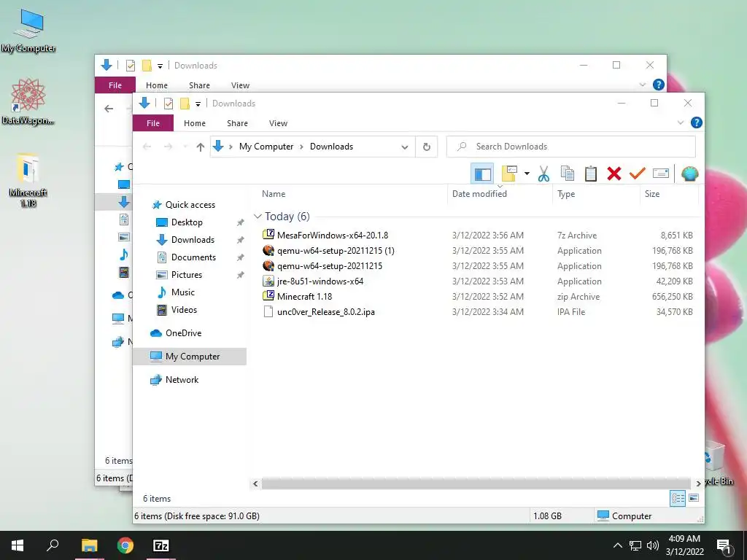This screenshot has height=560, width=747.
Task: Open Folder Options from the toolbar
Action: coord(509,174)
